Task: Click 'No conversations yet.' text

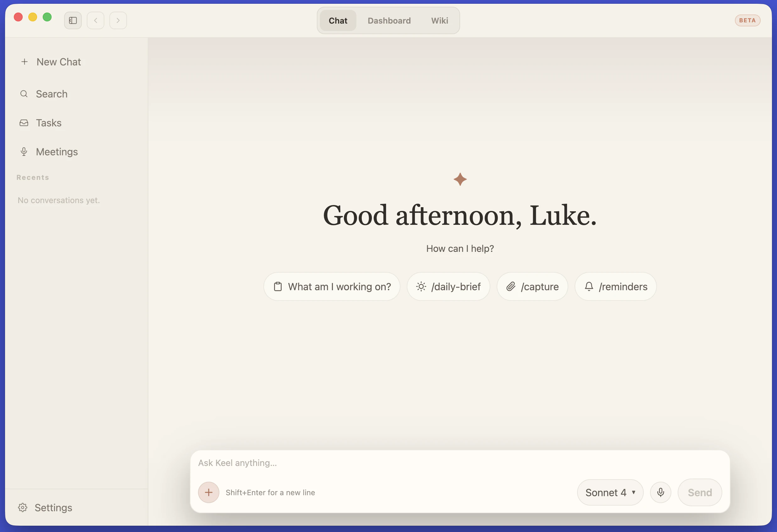Action: (x=59, y=200)
